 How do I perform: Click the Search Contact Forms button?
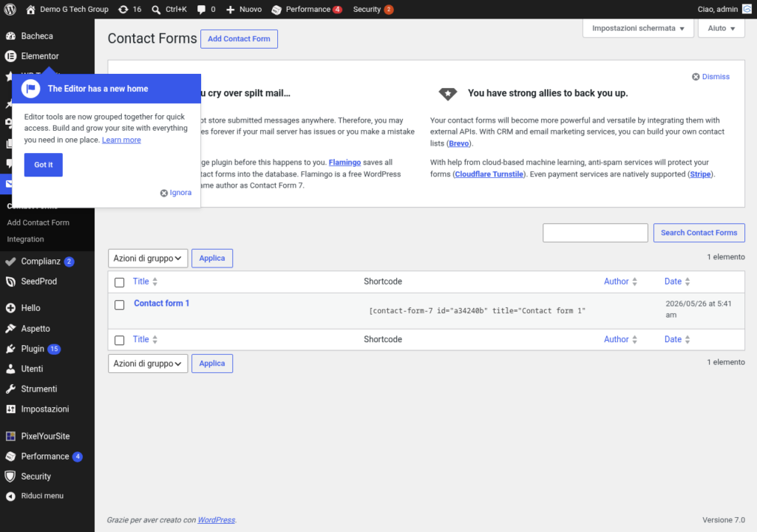pos(699,233)
